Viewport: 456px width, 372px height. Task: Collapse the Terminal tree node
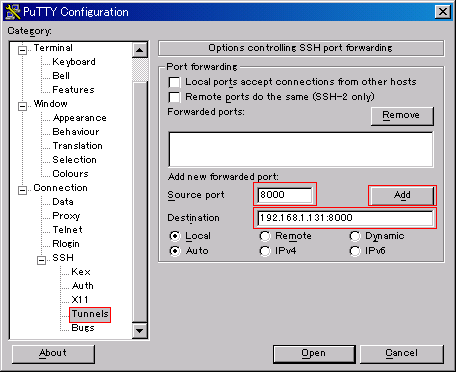[22, 50]
